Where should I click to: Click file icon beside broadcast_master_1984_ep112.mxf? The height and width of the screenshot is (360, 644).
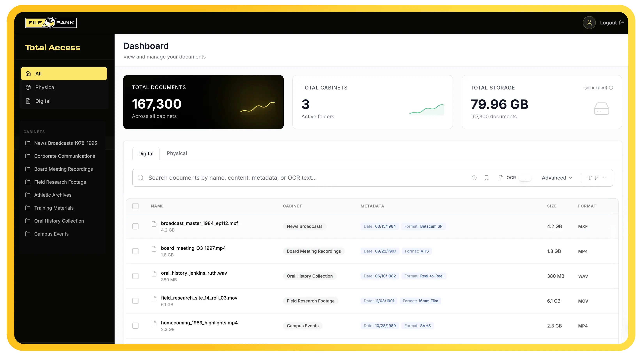[x=154, y=224]
